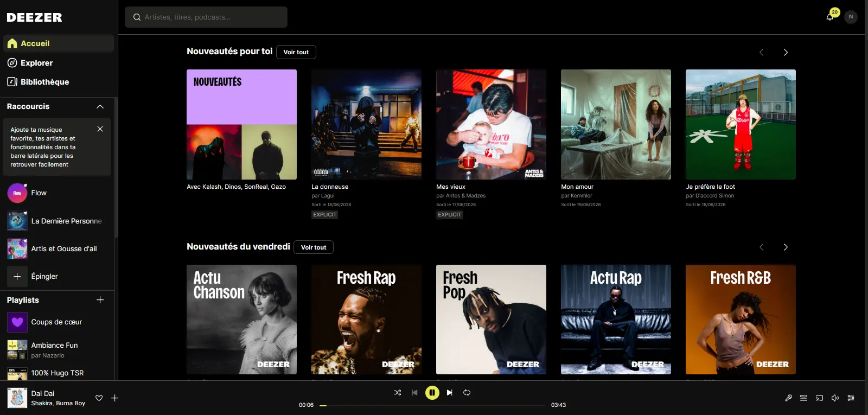The height and width of the screenshot is (415, 868).
Task: Open Fresh R&B playlist cover
Action: pyautogui.click(x=741, y=320)
